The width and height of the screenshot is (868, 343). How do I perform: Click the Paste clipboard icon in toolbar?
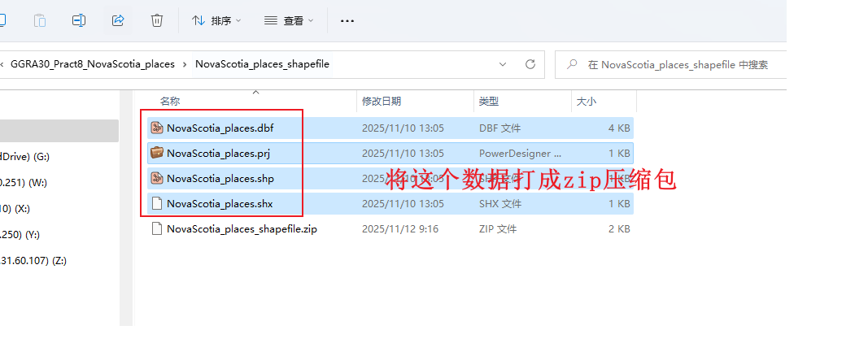[40, 20]
